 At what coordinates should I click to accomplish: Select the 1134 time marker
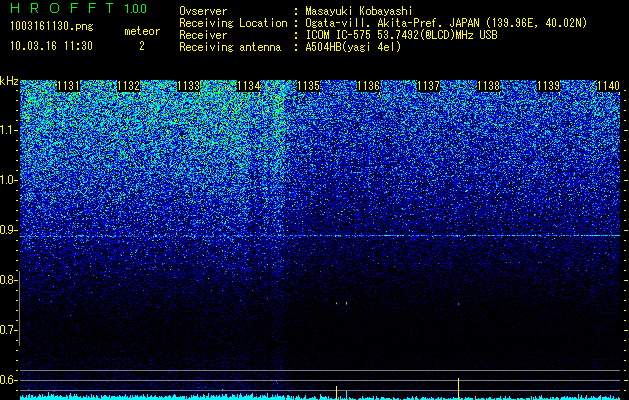pos(248,86)
